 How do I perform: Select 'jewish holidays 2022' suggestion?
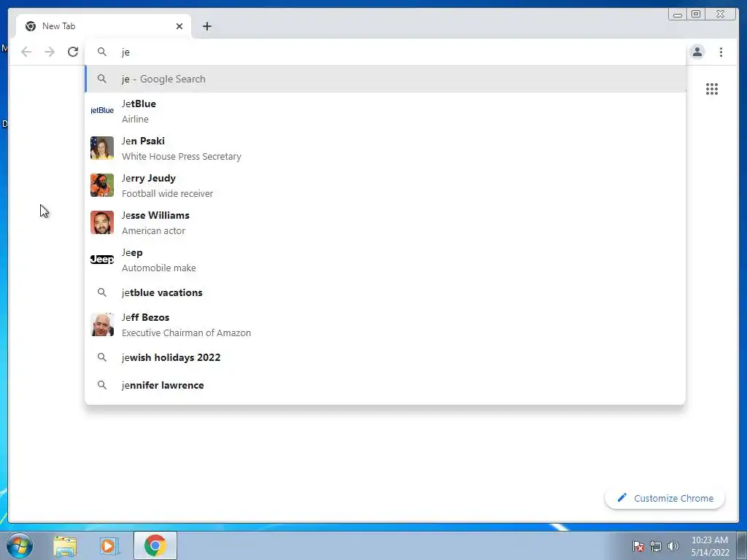pos(385,357)
